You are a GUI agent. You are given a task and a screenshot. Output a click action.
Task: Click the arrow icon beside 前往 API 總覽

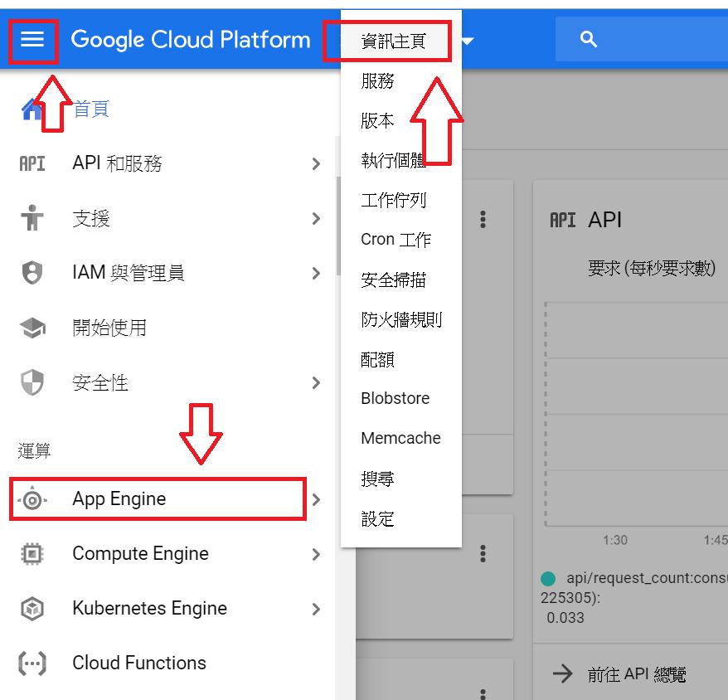pos(563,673)
